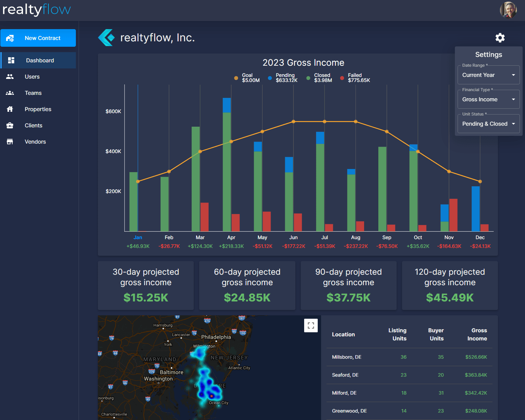
Task: Click Baltimore label on the map
Action: (171, 372)
